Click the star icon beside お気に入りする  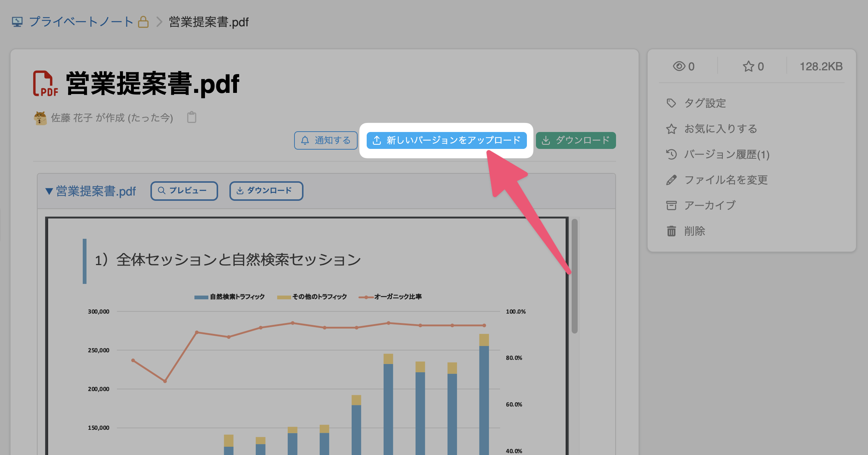click(671, 129)
